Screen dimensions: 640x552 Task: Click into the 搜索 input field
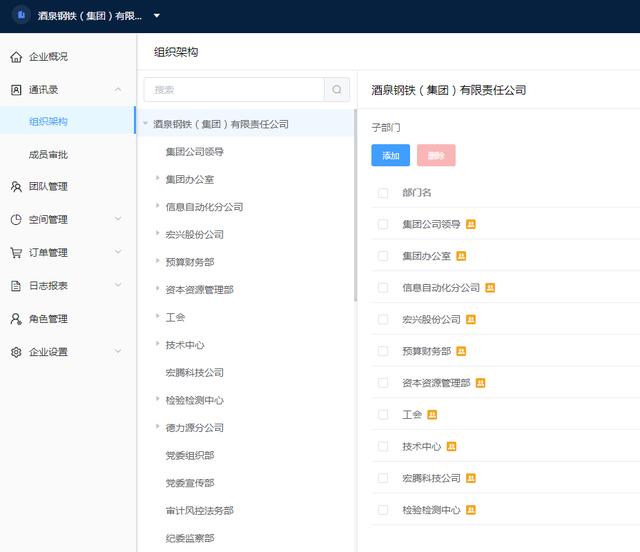(x=235, y=90)
